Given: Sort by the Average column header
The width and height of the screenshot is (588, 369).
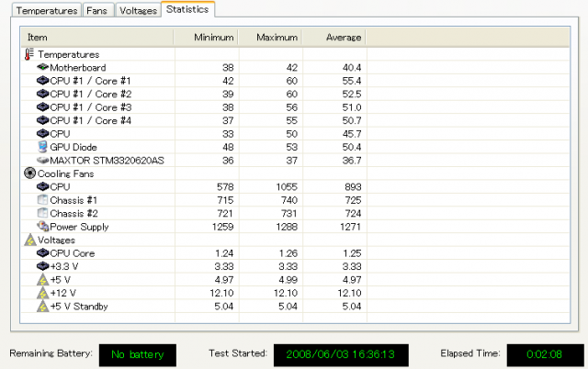Looking at the screenshot, I should coord(334,37).
